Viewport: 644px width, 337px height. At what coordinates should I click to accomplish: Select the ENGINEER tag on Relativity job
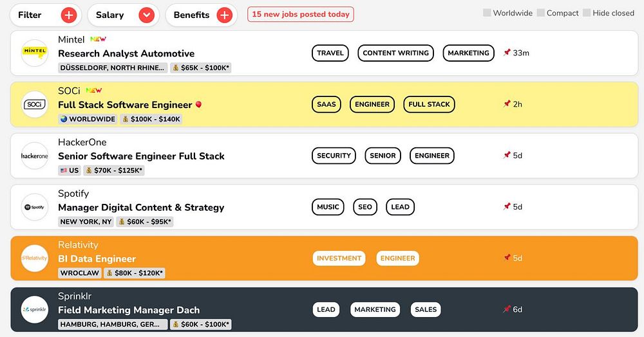[397, 259]
